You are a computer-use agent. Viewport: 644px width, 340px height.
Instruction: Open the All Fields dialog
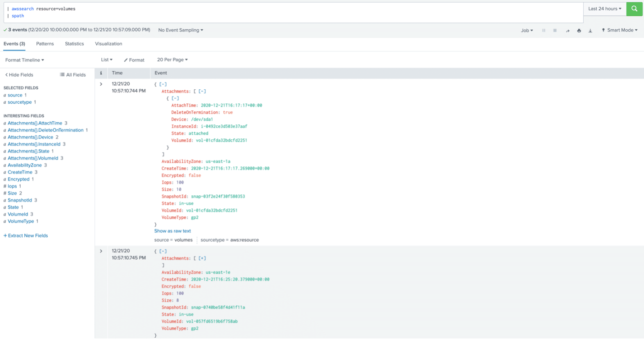[x=73, y=75]
